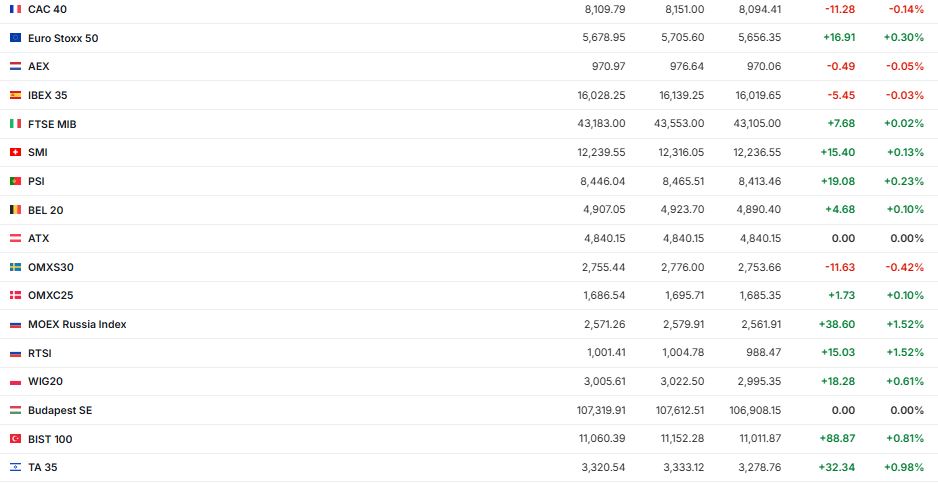Open the Euro Stoxx 50 index page

tap(63, 38)
